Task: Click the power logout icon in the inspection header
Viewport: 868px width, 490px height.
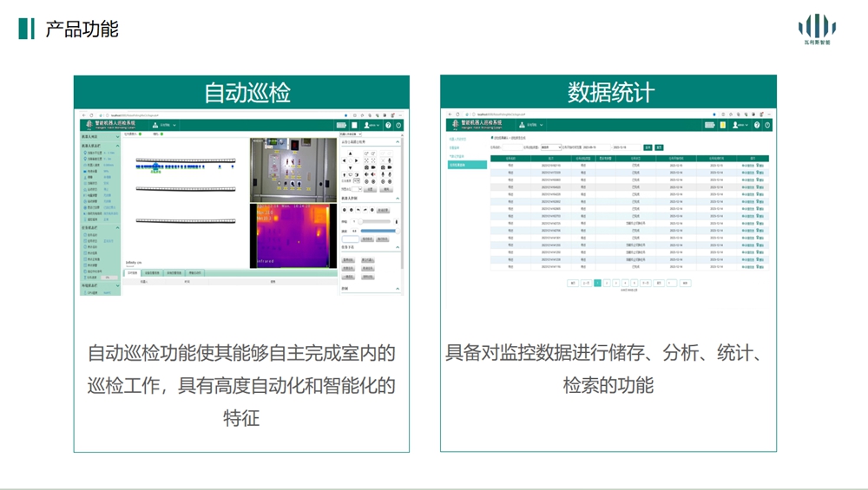Action: [x=398, y=125]
